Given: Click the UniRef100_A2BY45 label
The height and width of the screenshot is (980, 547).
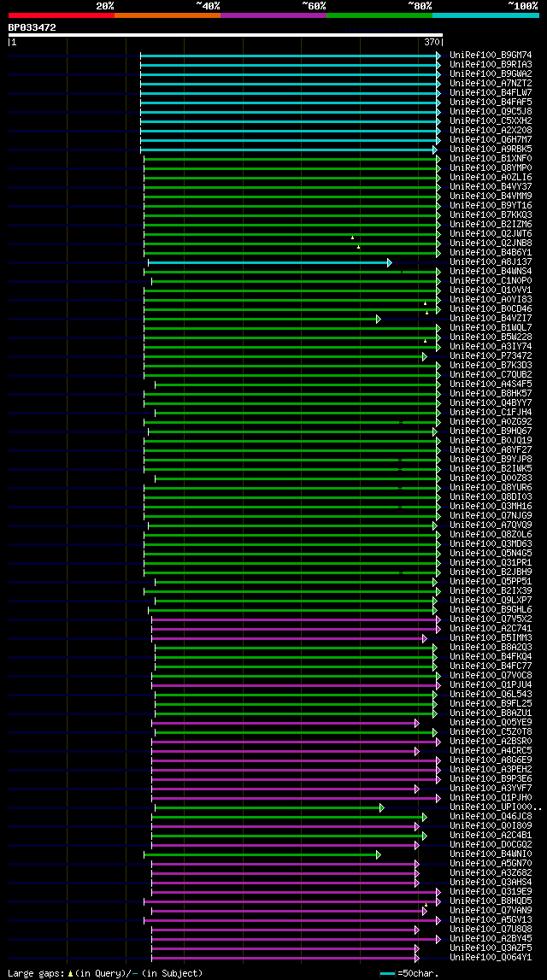Looking at the screenshot, I should click(x=491, y=939).
